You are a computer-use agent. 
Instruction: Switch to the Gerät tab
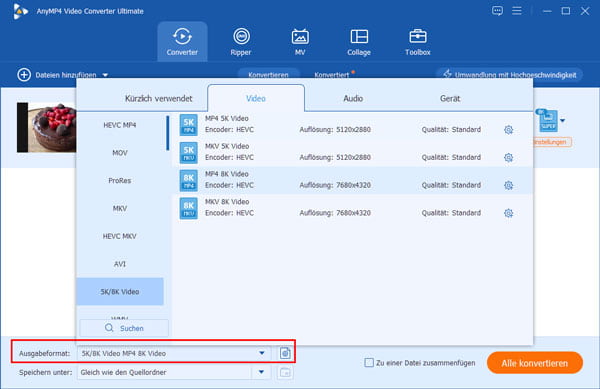[450, 98]
